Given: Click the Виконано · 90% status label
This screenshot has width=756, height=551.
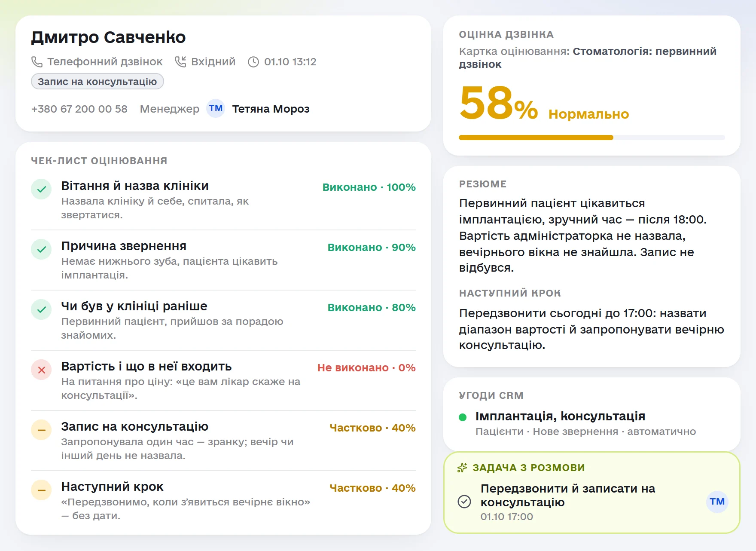Looking at the screenshot, I should tap(372, 247).
